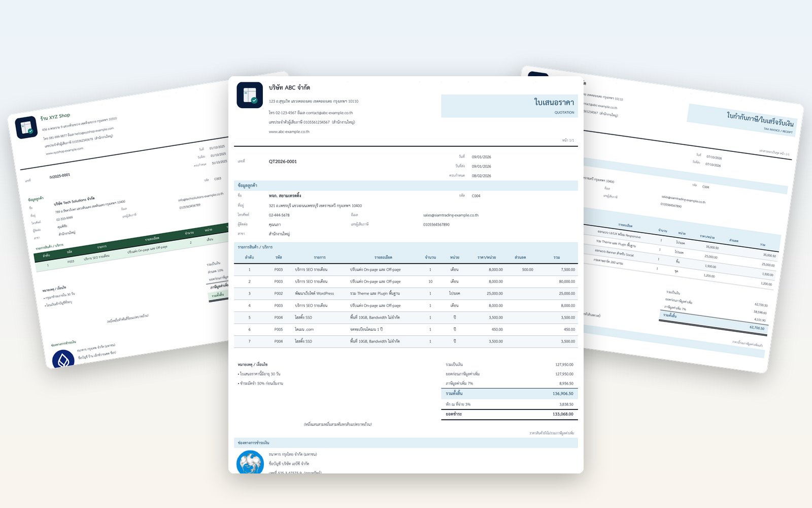
Task: Click the info@techsolutions-example.co.th email on left invoice
Action: (201, 197)
